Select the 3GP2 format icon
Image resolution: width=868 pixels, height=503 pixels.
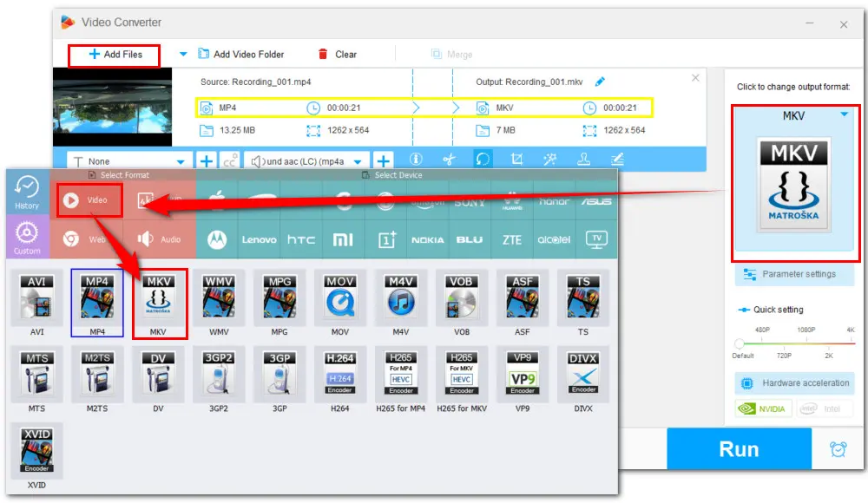[219, 374]
